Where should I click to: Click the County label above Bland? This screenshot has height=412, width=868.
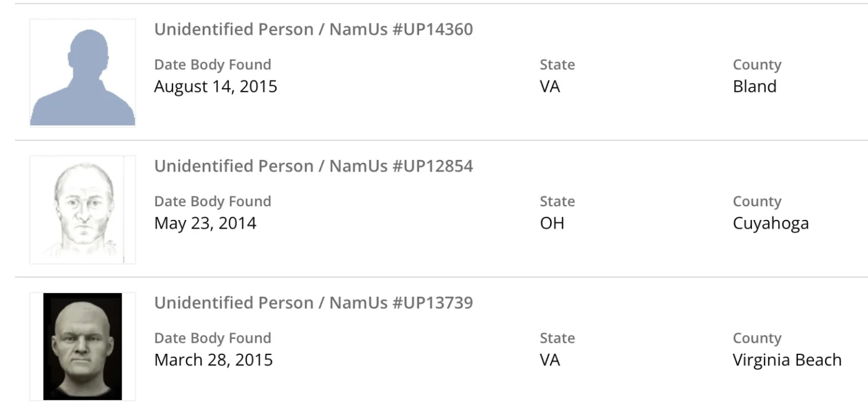point(757,64)
